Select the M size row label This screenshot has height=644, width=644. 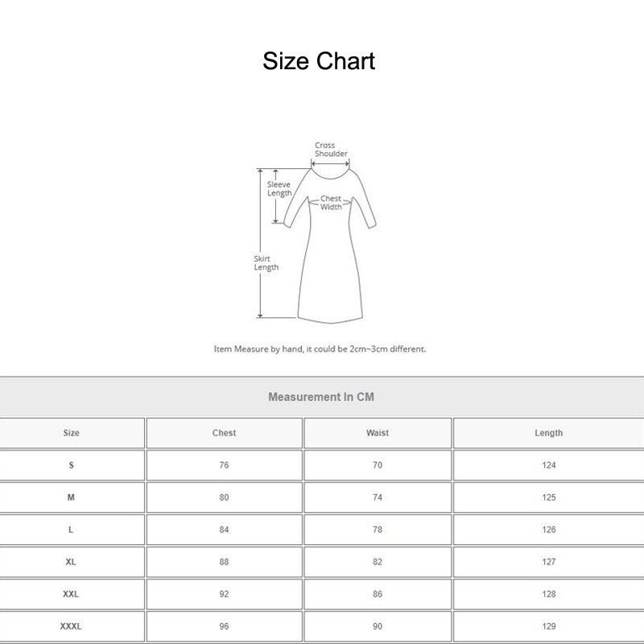coord(72,498)
